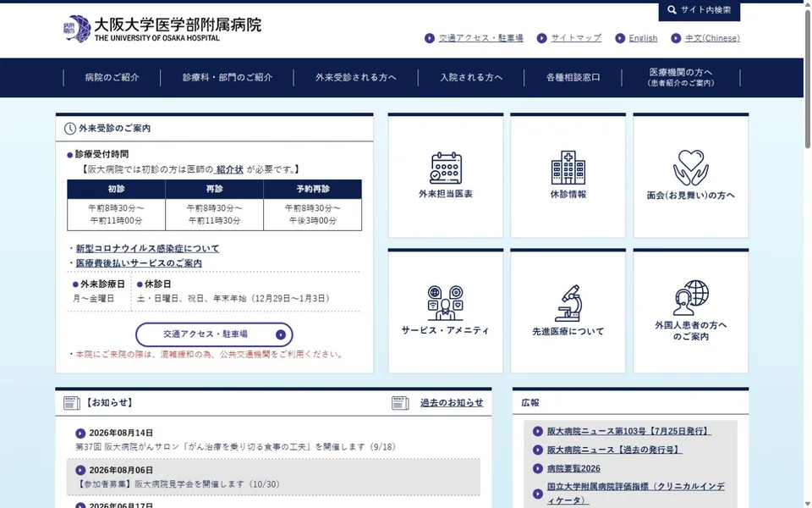Image resolution: width=812 pixels, height=508 pixels.
Task: Click the Osaka University Hospital logo
Action: [162, 29]
